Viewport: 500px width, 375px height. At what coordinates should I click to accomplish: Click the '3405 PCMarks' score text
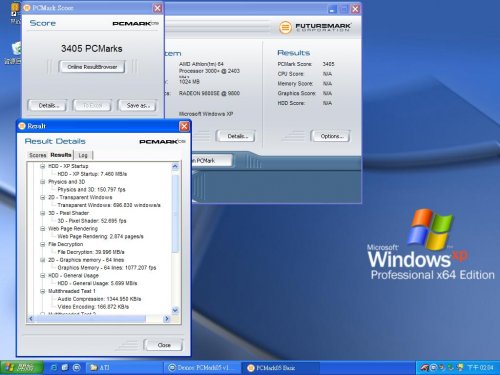[92, 49]
